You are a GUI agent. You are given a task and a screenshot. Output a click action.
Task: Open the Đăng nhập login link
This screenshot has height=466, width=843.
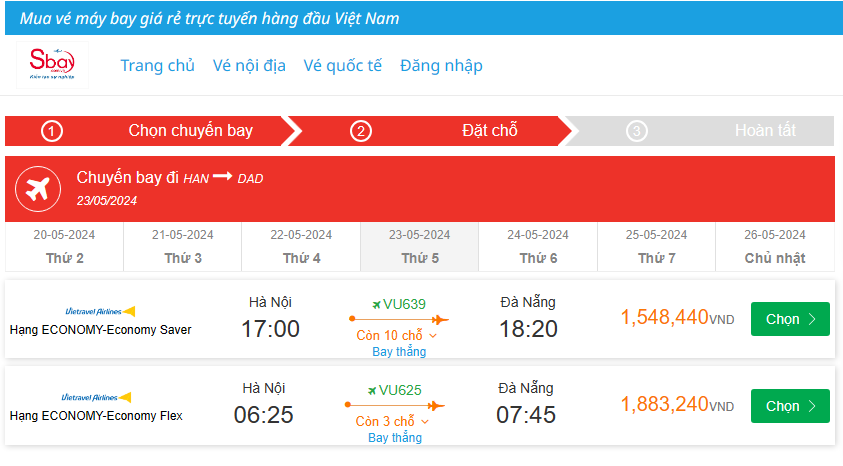click(x=441, y=66)
